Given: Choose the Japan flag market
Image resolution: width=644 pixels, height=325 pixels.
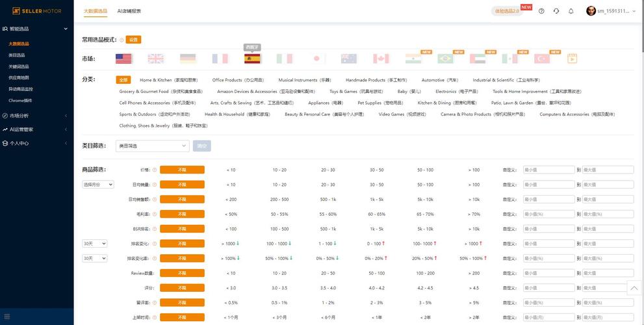Looking at the screenshot, I should [316, 58].
